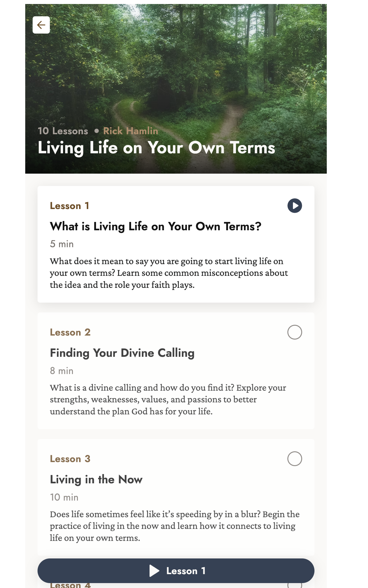Viewport: 368px width, 588px height.
Task: Mark Lesson 2 circle as complete
Action: [294, 332]
